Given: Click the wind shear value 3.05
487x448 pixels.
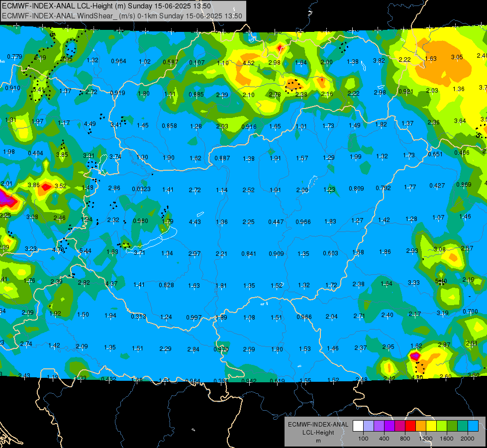Looking at the screenshot, I should 457,57.
